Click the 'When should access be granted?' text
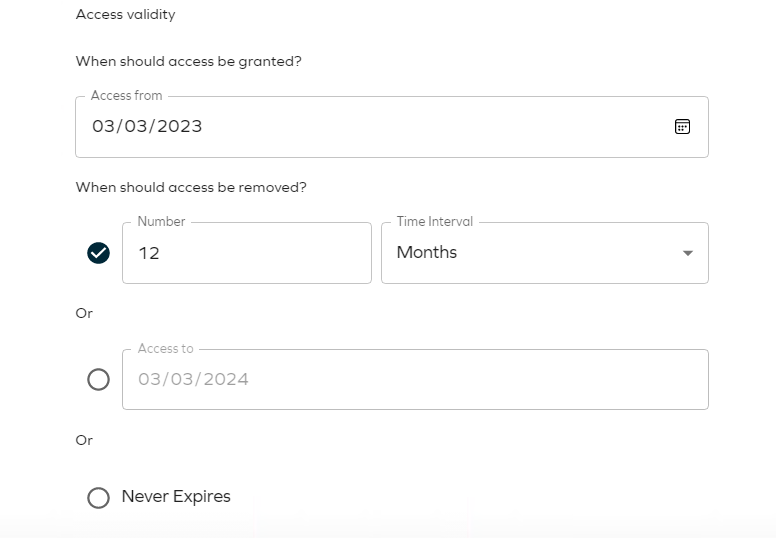Screen dimensions: 776x538 [x=189, y=61]
